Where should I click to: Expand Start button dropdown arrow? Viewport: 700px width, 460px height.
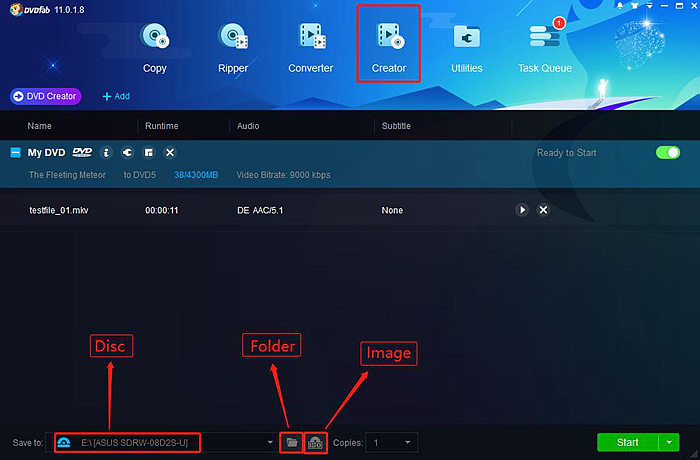(x=669, y=442)
